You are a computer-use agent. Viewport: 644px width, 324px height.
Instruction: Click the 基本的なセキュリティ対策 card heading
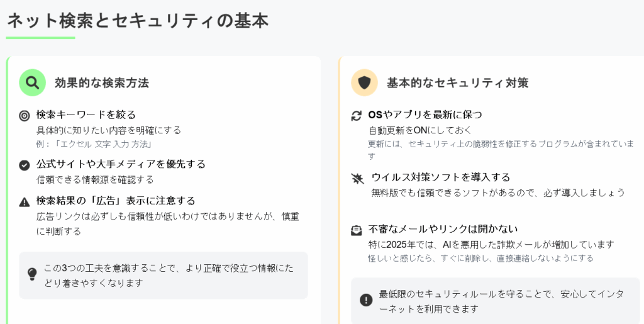457,82
